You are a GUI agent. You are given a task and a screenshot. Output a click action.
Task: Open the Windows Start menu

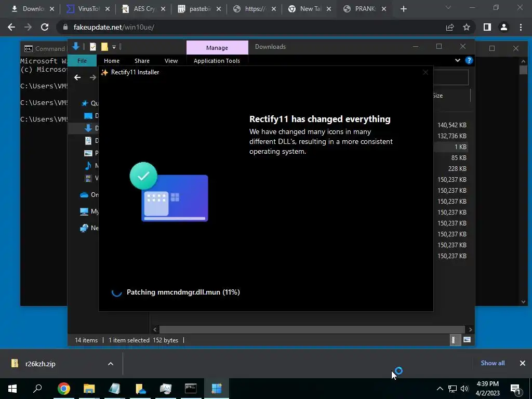click(12, 389)
